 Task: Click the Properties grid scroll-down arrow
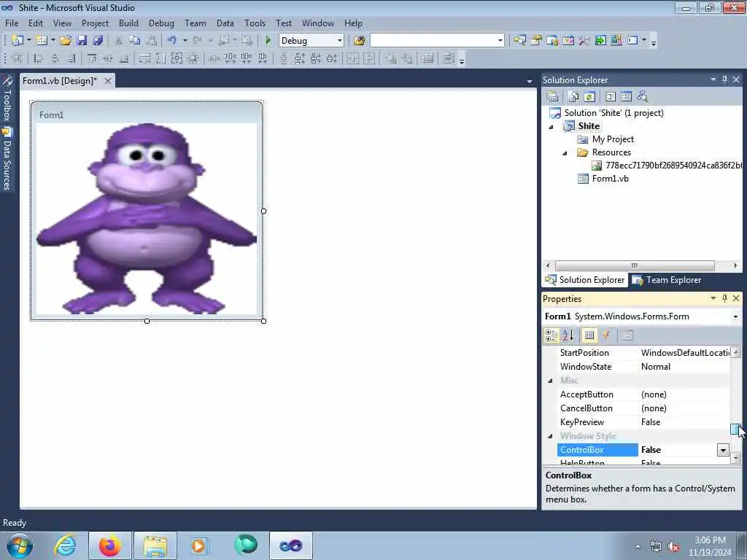[736, 458]
